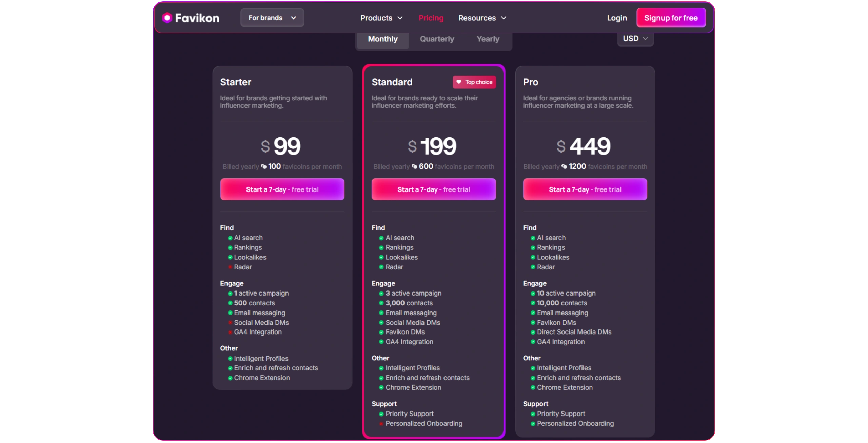Click favicoins coin icon in Starter plan
This screenshot has width=868, height=443.
(x=264, y=166)
